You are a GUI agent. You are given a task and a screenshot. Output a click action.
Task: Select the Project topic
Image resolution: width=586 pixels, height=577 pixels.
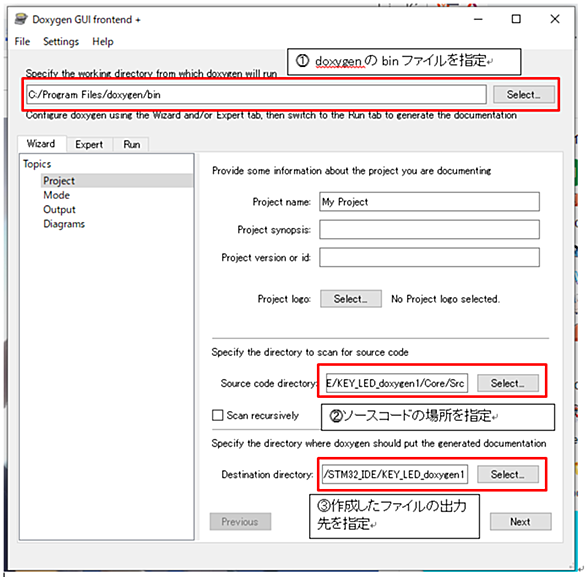[x=117, y=180]
